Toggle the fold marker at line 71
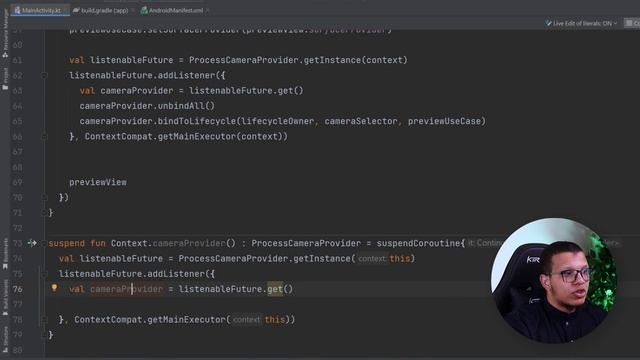 44,213
